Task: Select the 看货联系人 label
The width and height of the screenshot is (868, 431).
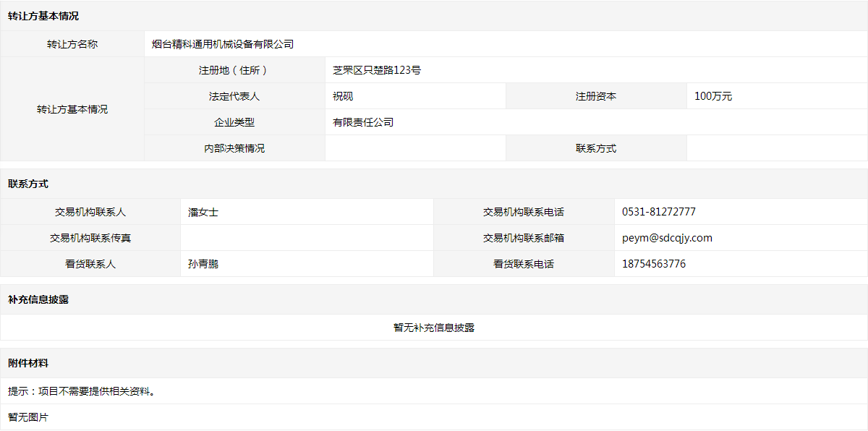Action: point(90,264)
